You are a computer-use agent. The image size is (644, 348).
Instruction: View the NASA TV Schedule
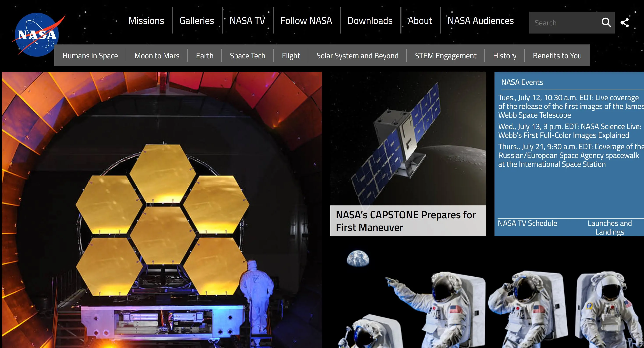click(528, 223)
